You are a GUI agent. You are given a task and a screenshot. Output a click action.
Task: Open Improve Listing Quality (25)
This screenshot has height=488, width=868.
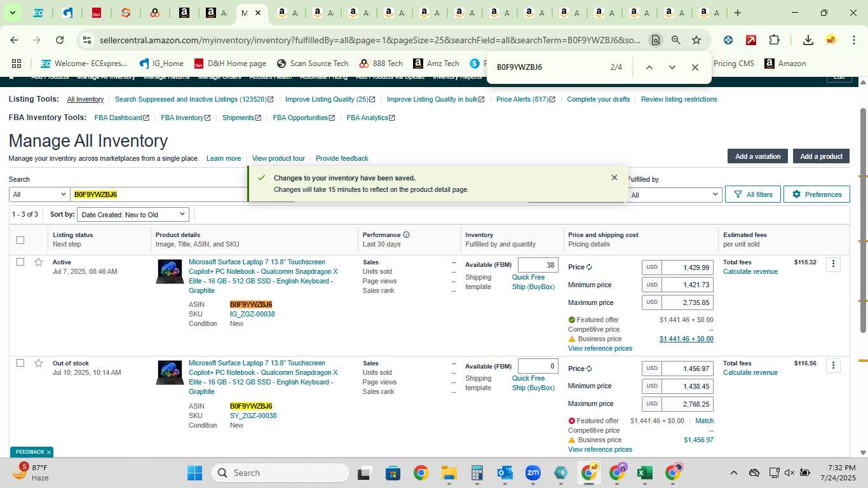pyautogui.click(x=330, y=99)
